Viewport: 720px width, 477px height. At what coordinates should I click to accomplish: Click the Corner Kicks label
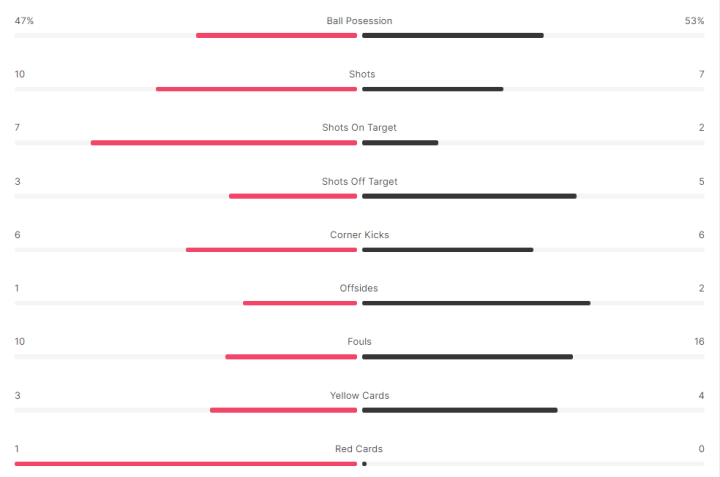tap(359, 235)
